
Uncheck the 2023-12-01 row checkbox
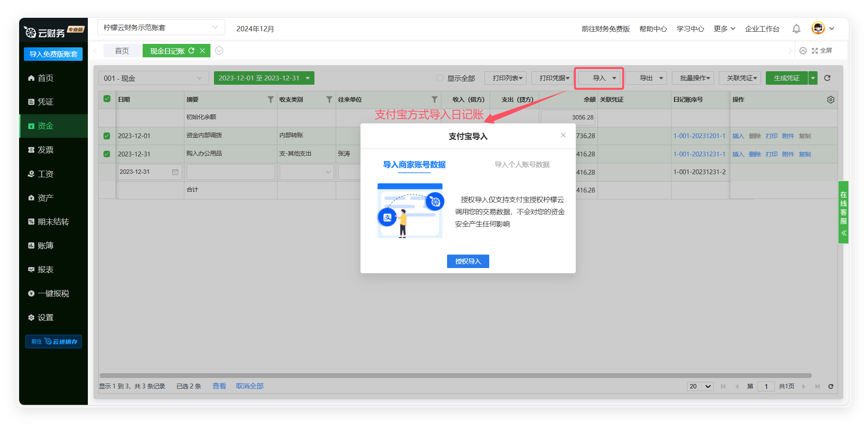pyautogui.click(x=107, y=136)
